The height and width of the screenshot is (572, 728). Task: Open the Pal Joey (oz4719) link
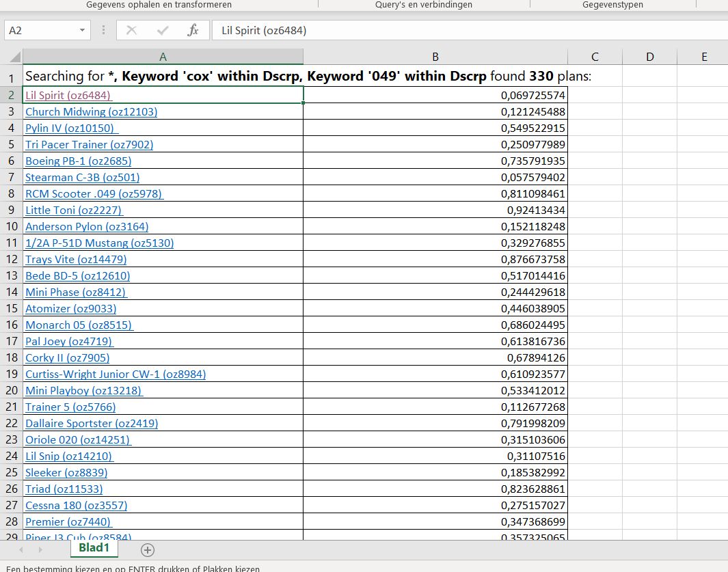pos(69,341)
